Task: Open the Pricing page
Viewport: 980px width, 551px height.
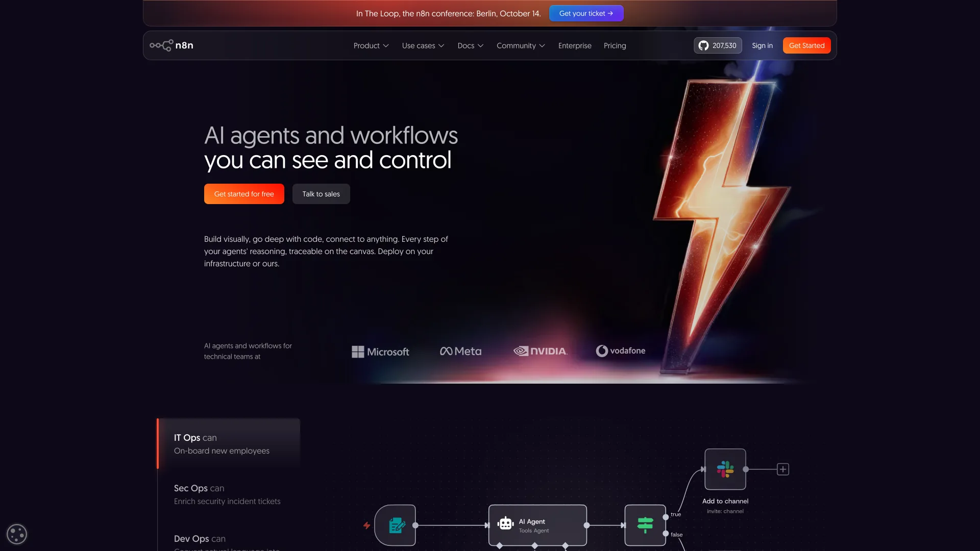Action: pos(615,45)
